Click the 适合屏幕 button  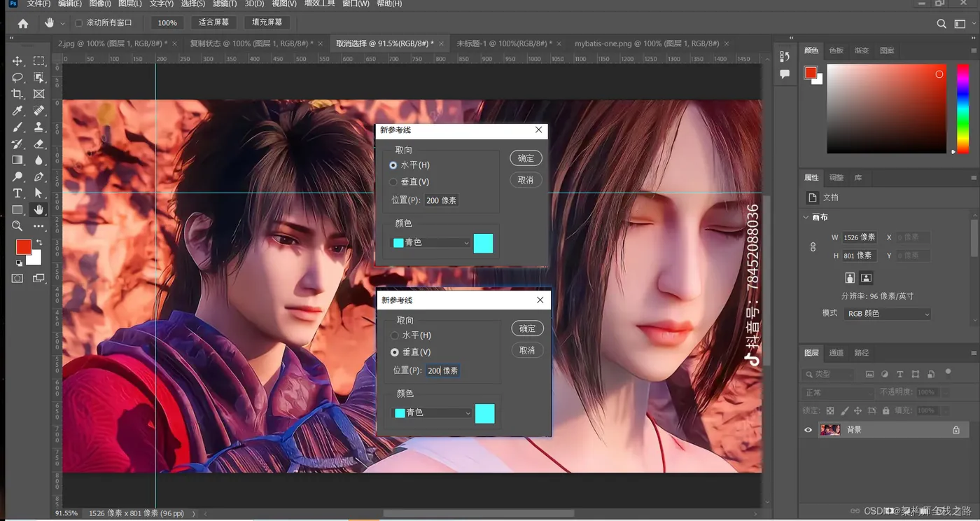click(213, 22)
